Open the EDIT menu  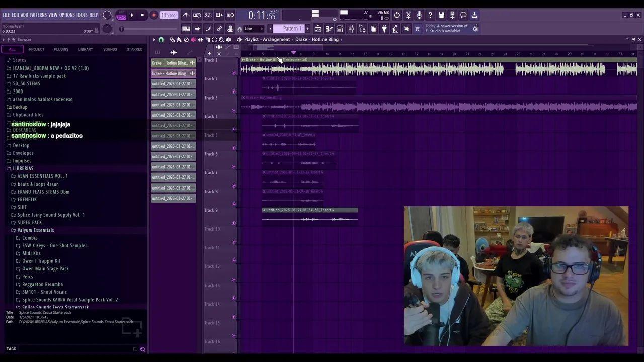[16, 15]
